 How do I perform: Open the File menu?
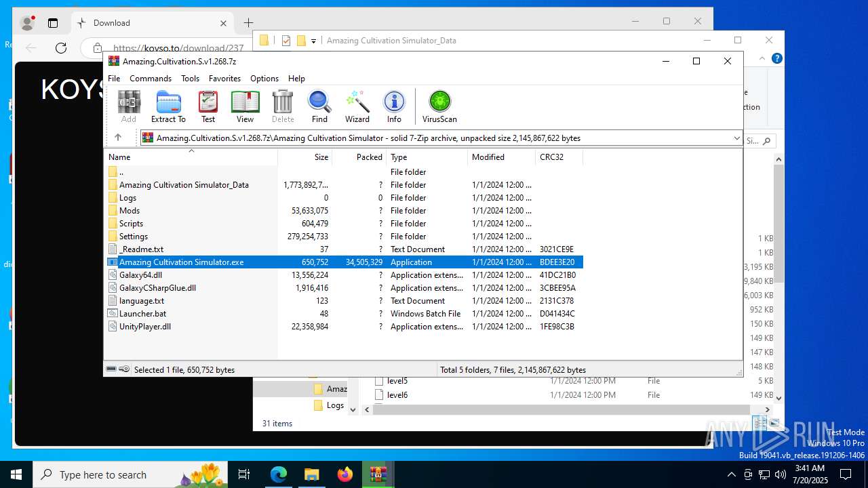pyautogui.click(x=114, y=79)
